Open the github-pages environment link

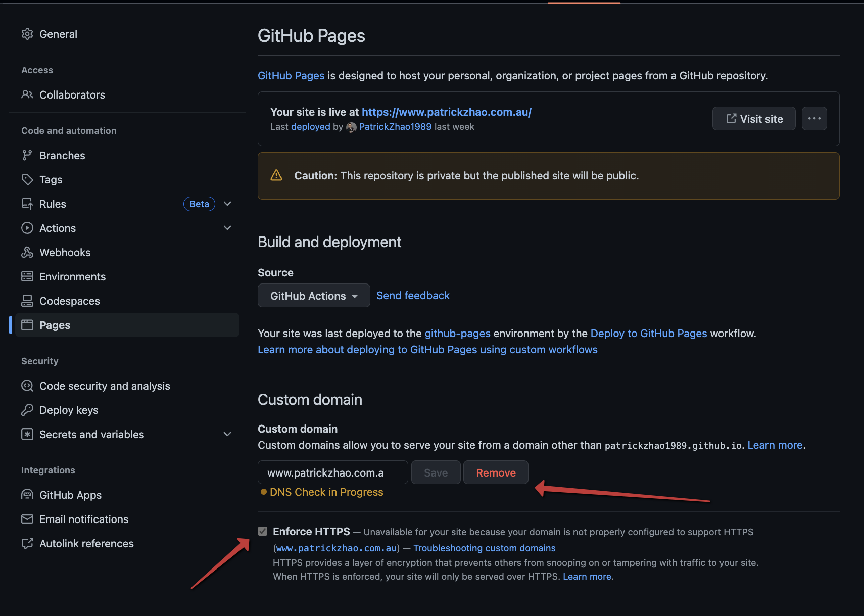[457, 334]
